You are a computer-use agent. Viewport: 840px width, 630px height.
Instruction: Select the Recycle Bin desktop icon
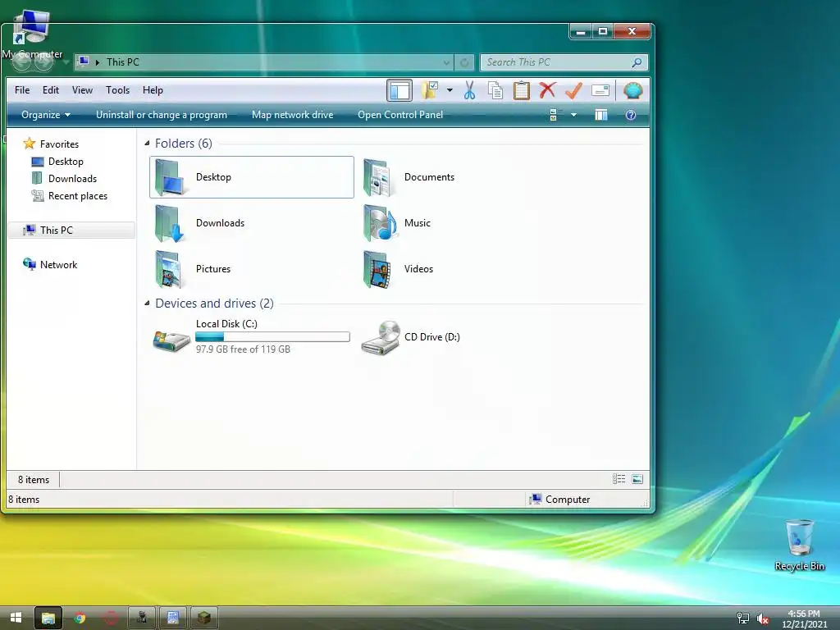pos(799,545)
